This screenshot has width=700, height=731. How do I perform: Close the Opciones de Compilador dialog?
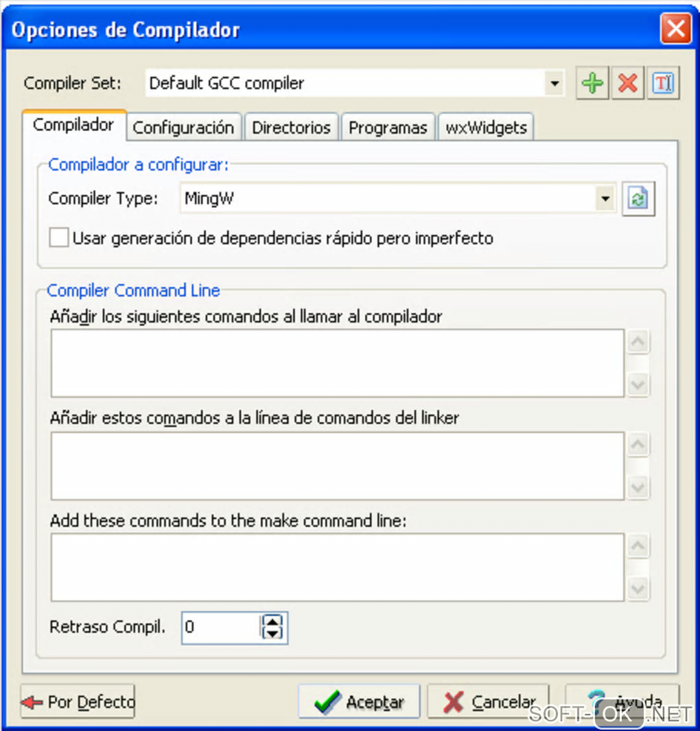click(x=676, y=29)
